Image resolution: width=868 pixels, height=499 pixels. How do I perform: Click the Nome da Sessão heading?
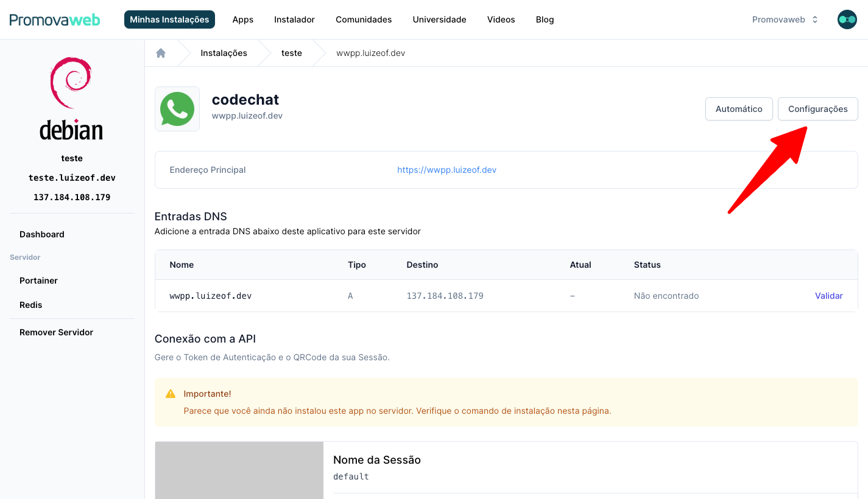(377, 460)
